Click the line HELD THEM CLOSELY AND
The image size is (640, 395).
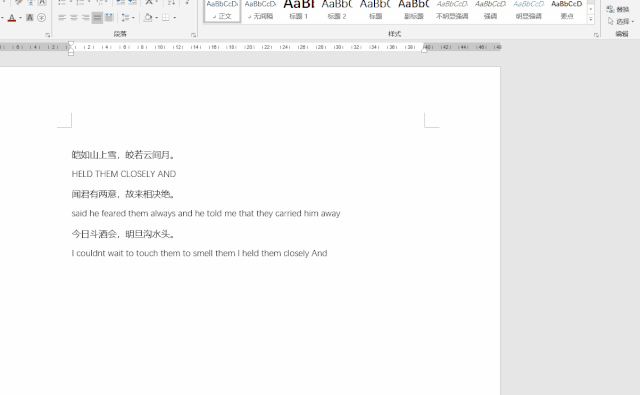coord(124,174)
